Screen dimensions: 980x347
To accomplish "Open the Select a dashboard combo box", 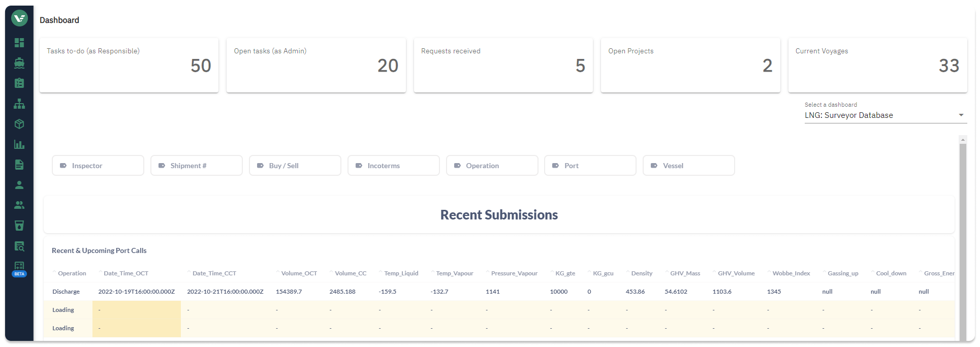I will [886, 115].
